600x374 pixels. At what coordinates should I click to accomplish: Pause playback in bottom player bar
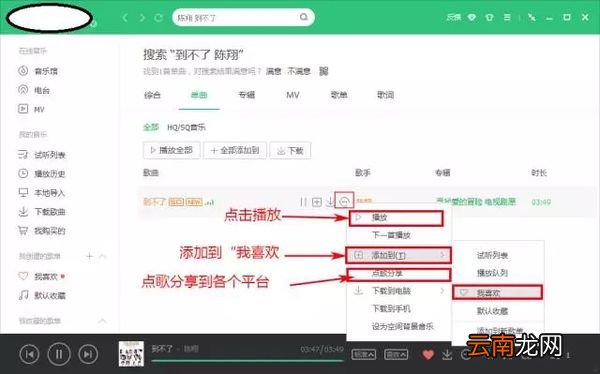(x=59, y=354)
